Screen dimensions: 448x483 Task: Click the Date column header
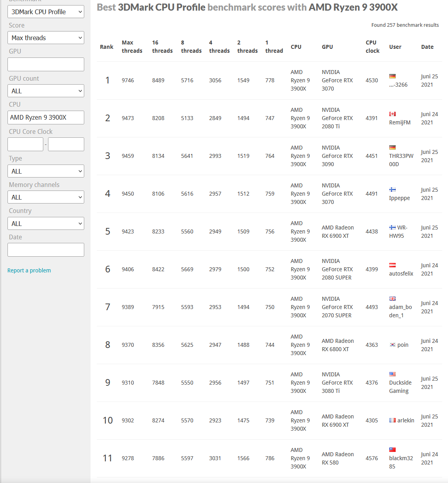(x=427, y=47)
